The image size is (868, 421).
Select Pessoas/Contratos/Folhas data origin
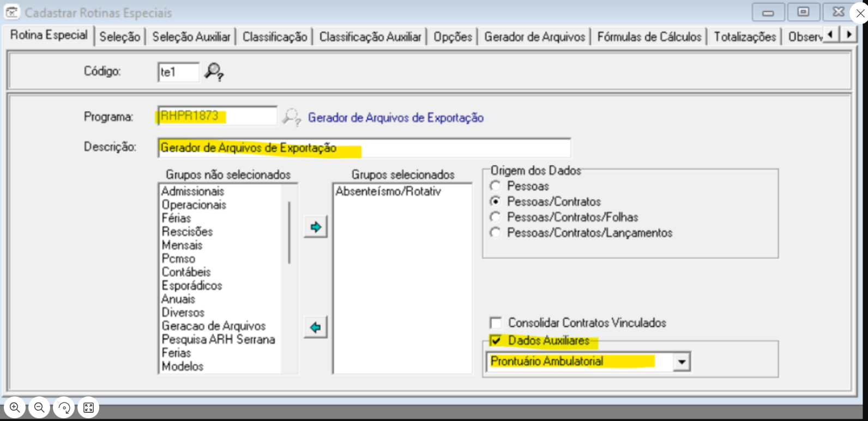[495, 217]
